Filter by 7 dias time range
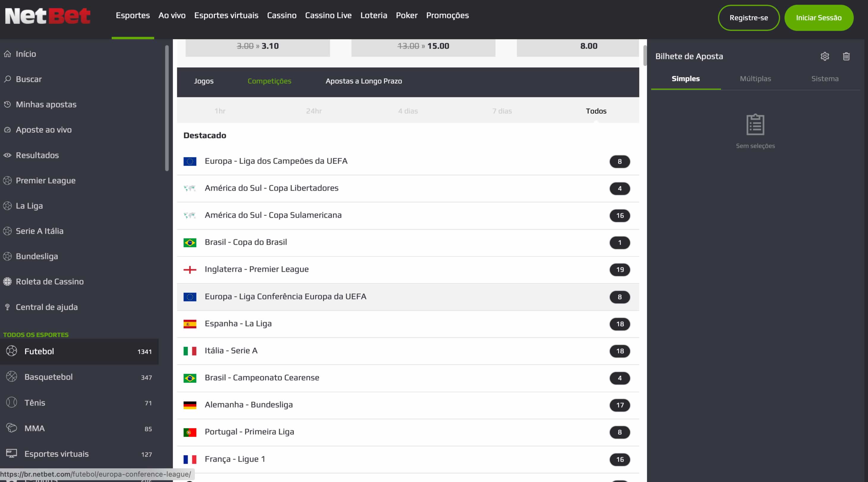868x482 pixels. click(x=502, y=111)
